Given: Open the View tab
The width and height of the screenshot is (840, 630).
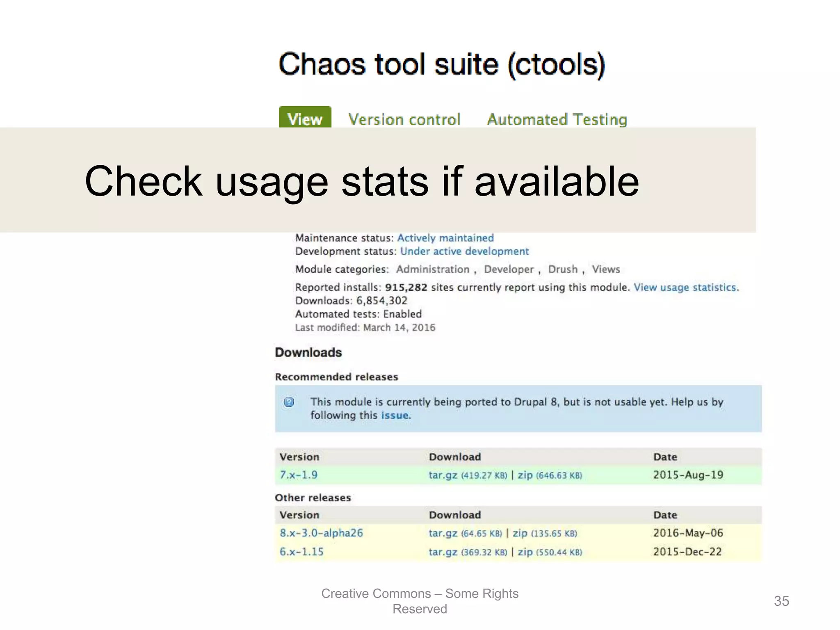Looking at the screenshot, I should (305, 117).
